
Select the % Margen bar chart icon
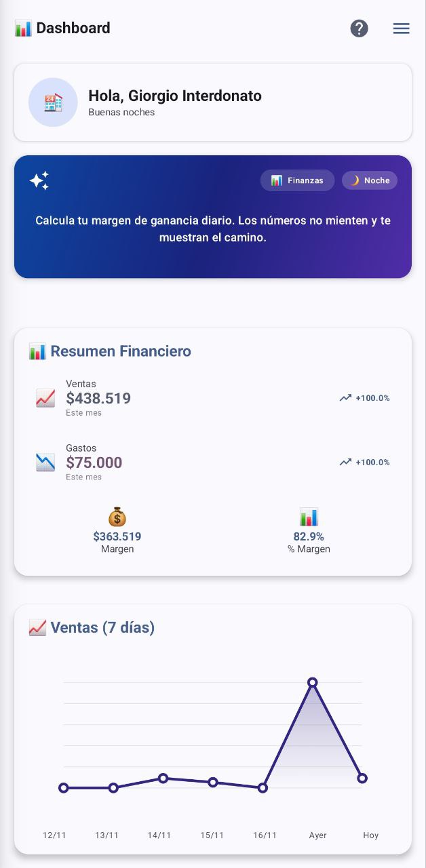point(309,517)
